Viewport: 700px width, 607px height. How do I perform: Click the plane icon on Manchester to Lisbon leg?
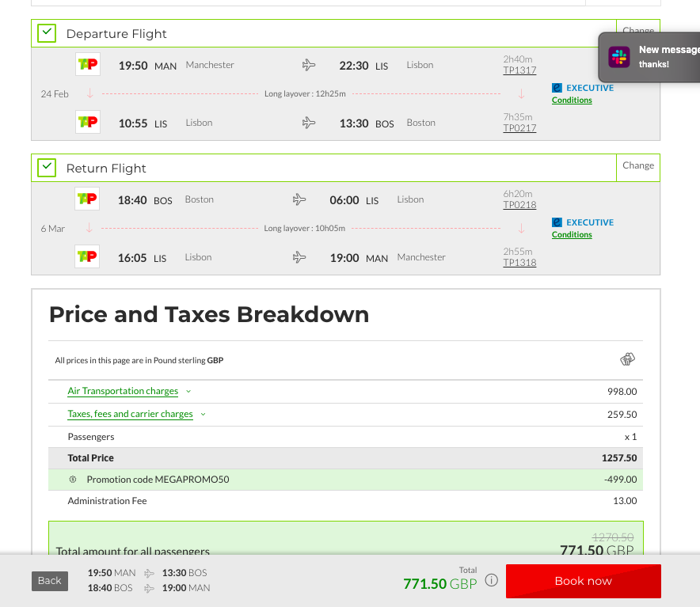coord(309,65)
